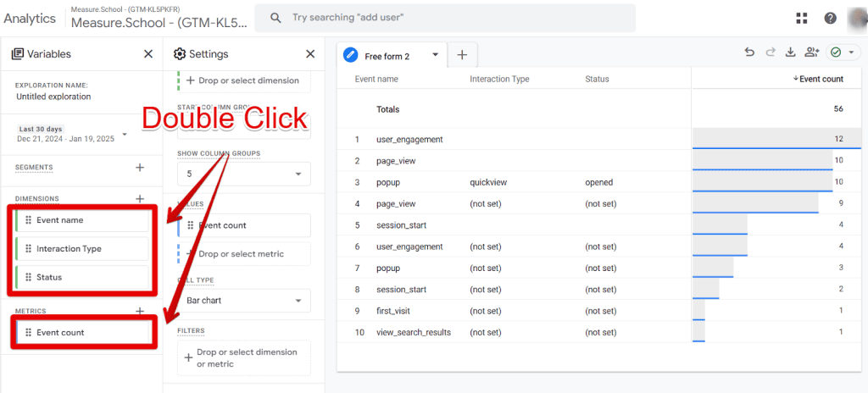Click 'Drop or select dimension' slot
The image size is (868, 393).
(x=244, y=80)
